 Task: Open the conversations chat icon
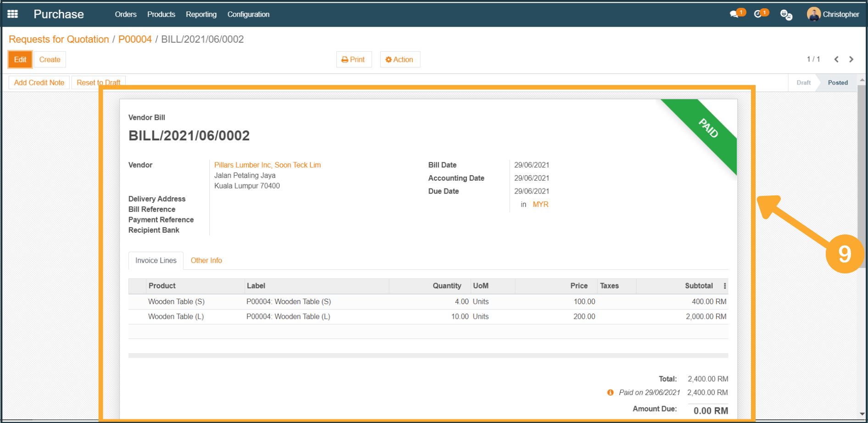pyautogui.click(x=734, y=14)
